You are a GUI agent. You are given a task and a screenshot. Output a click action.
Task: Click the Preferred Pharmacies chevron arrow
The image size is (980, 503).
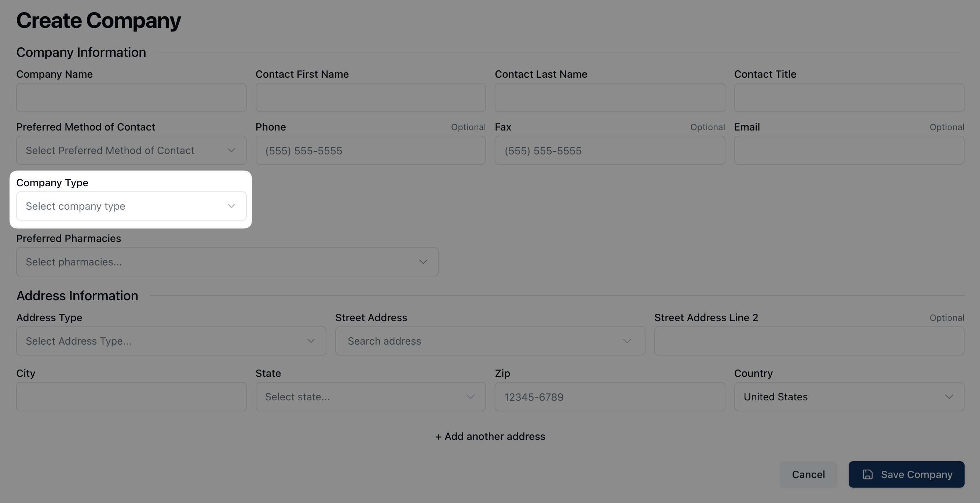423,262
